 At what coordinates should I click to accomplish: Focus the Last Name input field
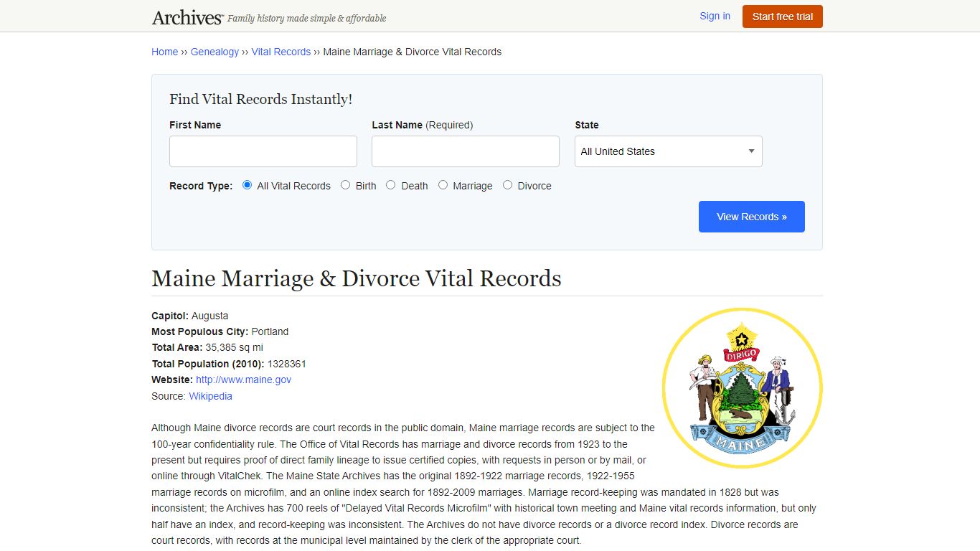click(466, 151)
